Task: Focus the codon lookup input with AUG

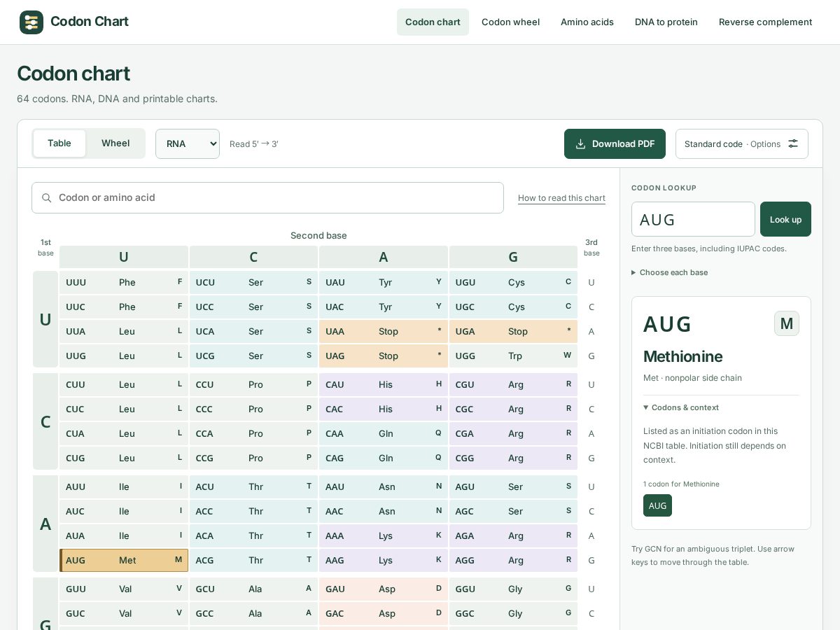Action: (x=693, y=219)
